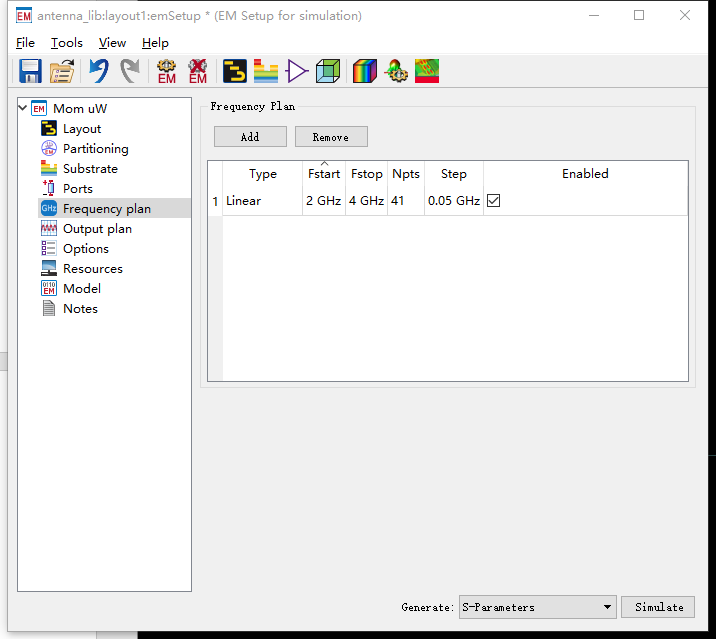The width and height of the screenshot is (716, 639).
Task: Select Substrate in the setup tree
Action: (90, 169)
